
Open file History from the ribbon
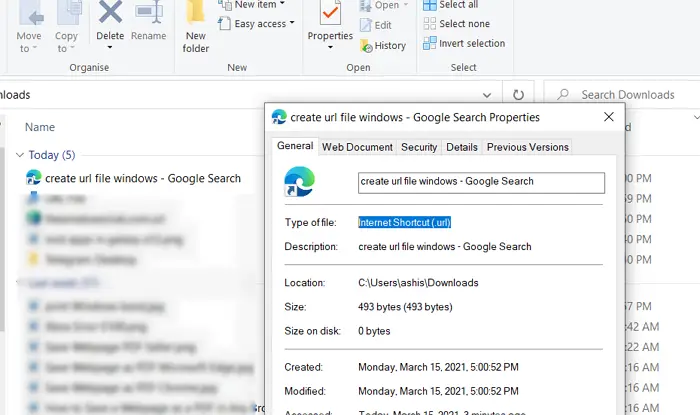[x=383, y=46]
